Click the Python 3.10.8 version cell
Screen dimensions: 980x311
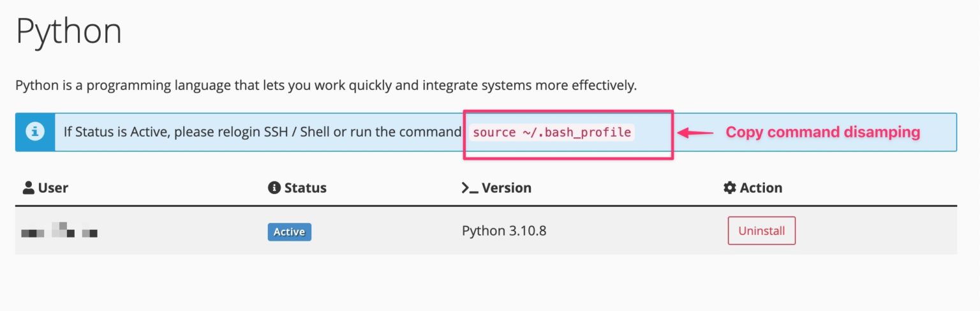pos(504,231)
